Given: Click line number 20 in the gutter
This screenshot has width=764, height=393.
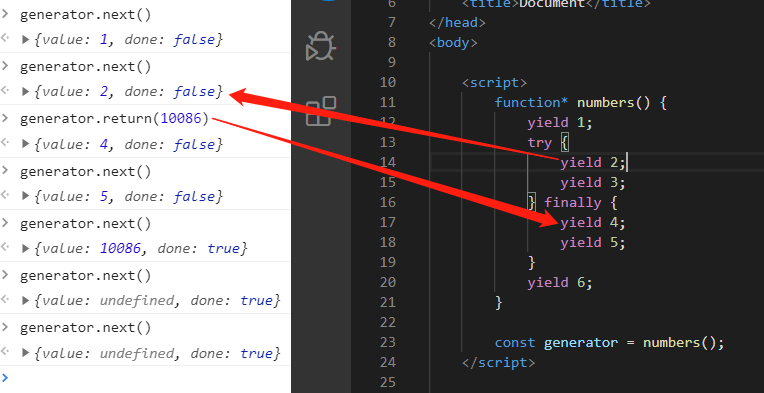Looking at the screenshot, I should tap(388, 282).
